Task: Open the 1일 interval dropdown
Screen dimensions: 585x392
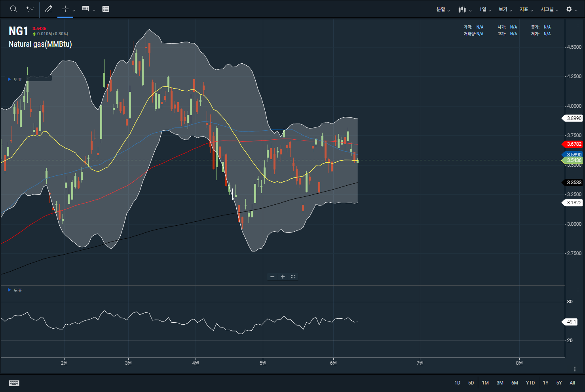Action: [485, 10]
